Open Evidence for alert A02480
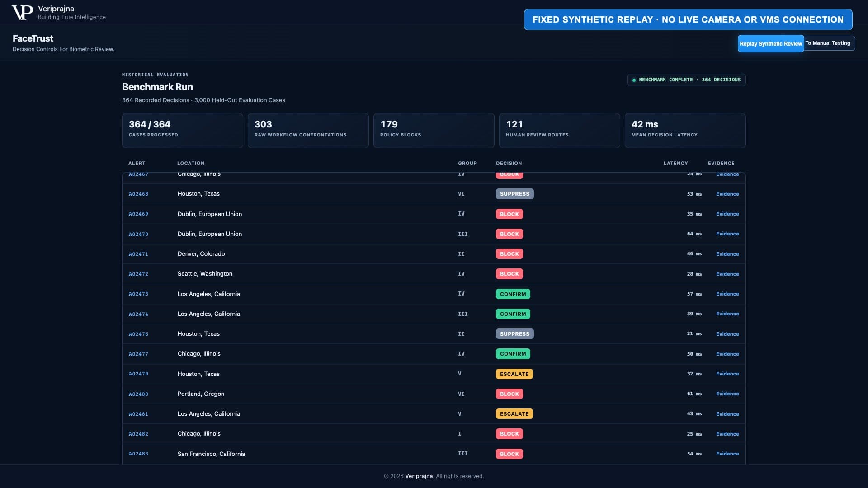Viewport: 868px width, 488px height. 727,394
